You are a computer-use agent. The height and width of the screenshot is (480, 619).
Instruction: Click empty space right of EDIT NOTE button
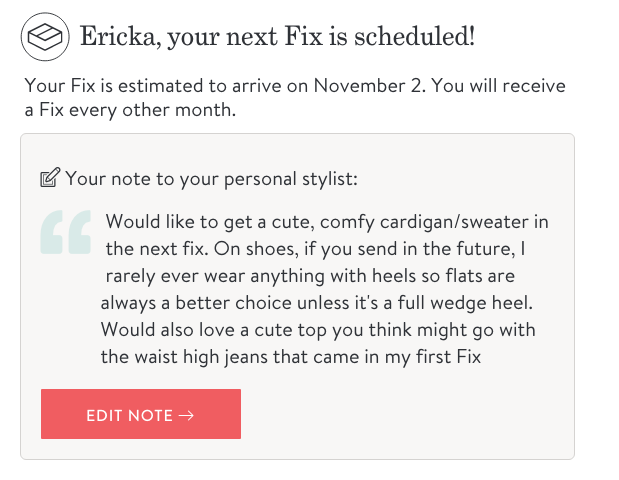point(400,414)
